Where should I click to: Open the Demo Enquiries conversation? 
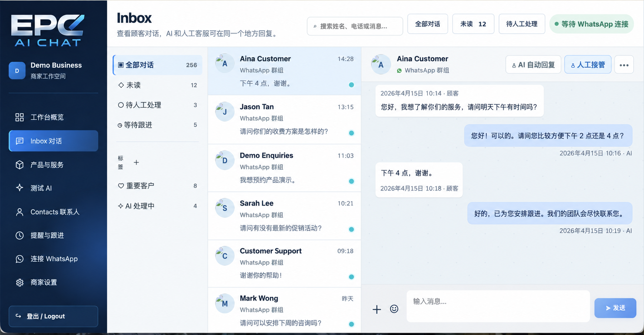[x=284, y=168]
